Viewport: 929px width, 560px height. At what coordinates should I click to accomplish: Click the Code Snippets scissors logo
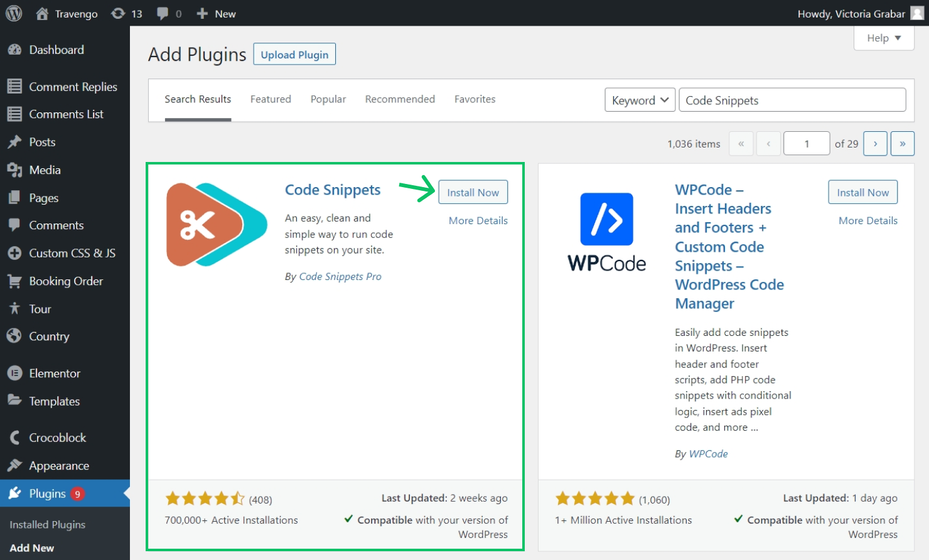click(217, 224)
